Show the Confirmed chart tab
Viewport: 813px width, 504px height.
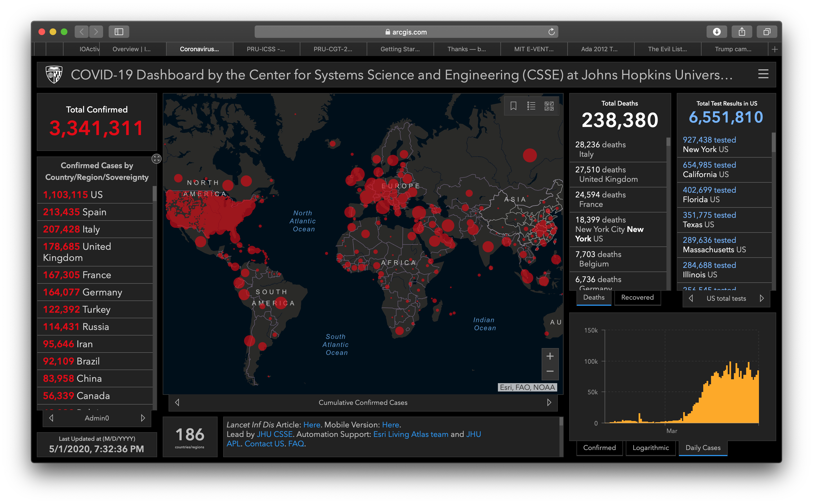599,448
